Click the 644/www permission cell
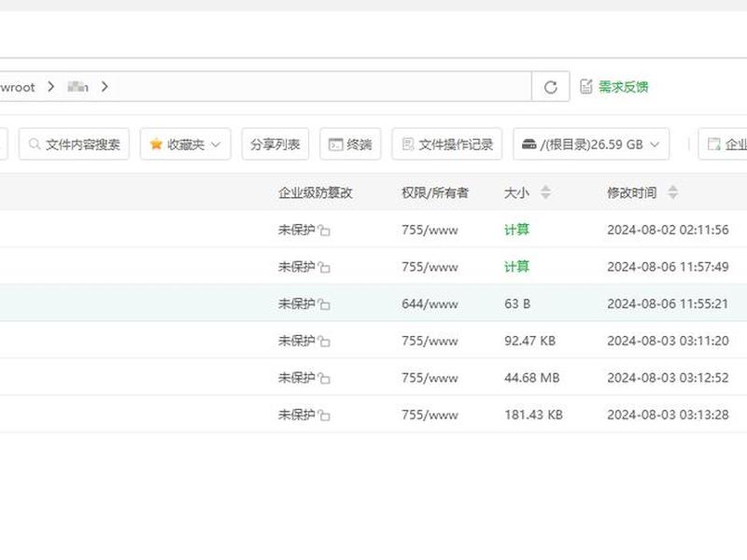Screen dimensions: 747x560 (430, 304)
